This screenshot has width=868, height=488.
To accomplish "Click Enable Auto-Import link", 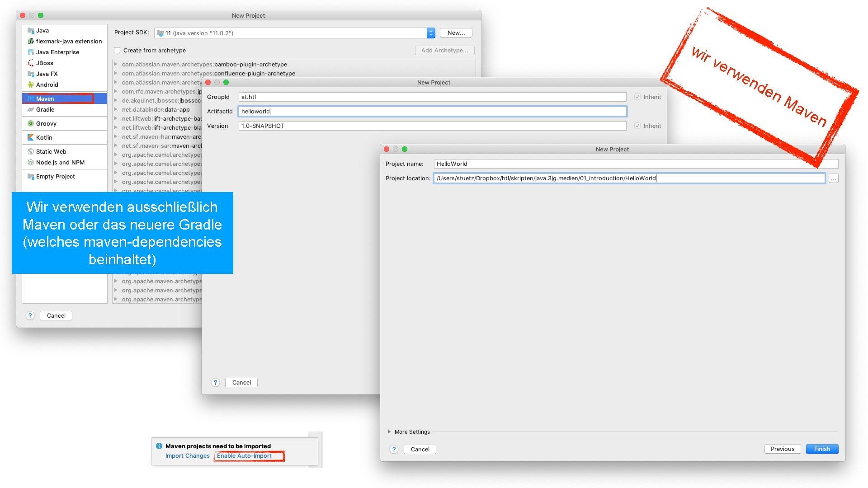I will click(244, 455).
